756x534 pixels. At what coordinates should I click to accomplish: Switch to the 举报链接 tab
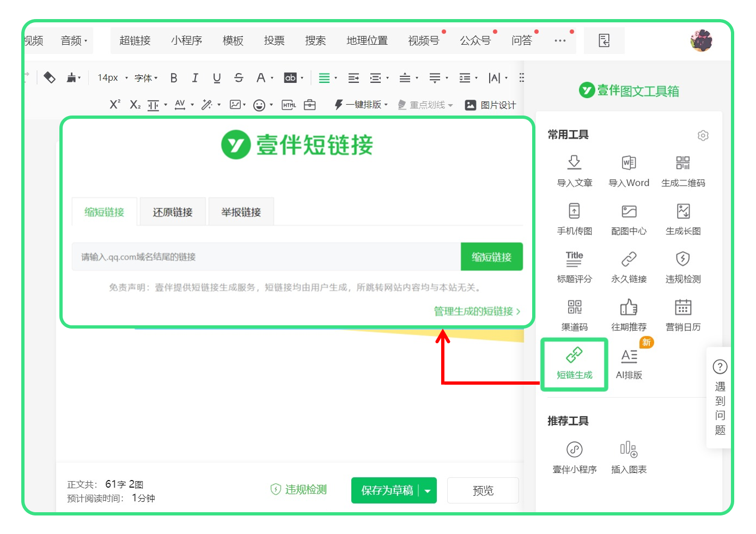pyautogui.click(x=241, y=212)
